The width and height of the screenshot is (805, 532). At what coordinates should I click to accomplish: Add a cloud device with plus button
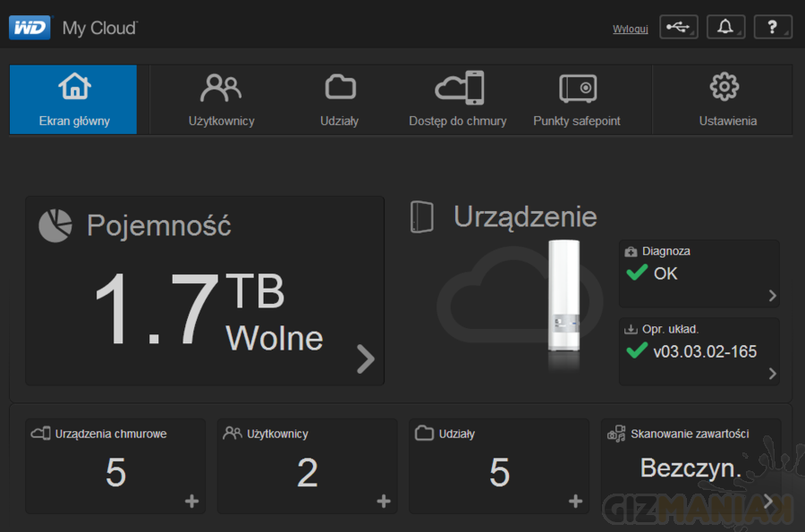[191, 502]
